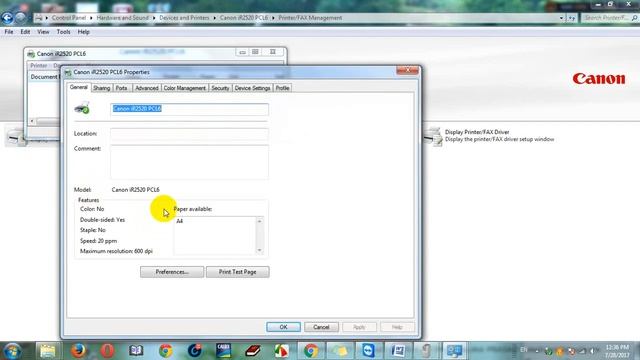
Task: Click the printer name input field
Action: pos(189,109)
